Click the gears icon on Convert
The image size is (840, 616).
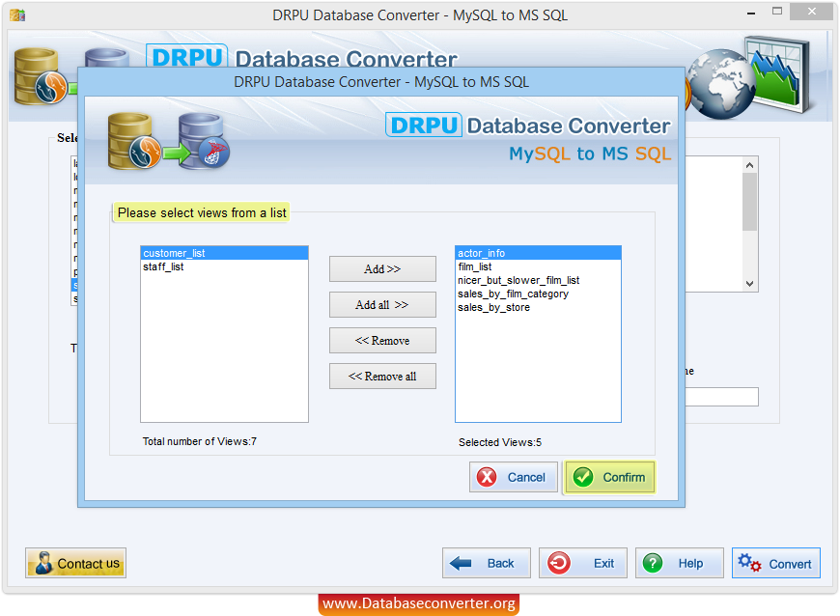click(x=749, y=563)
